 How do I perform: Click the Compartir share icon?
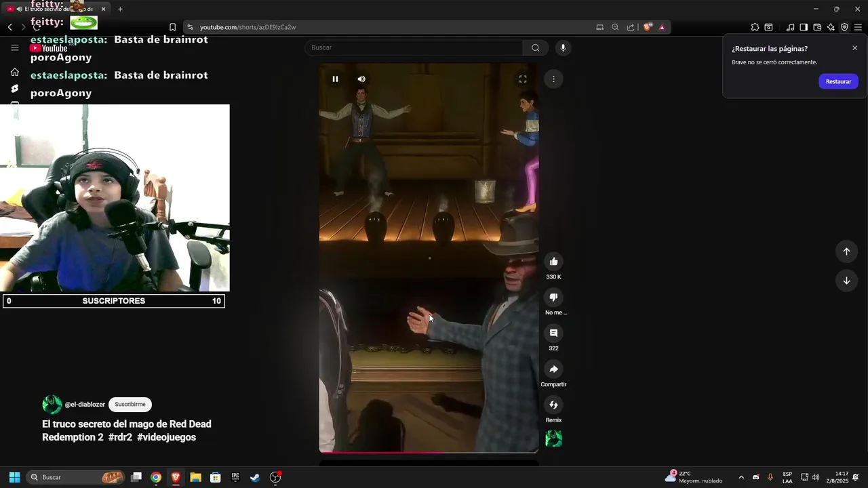553,369
